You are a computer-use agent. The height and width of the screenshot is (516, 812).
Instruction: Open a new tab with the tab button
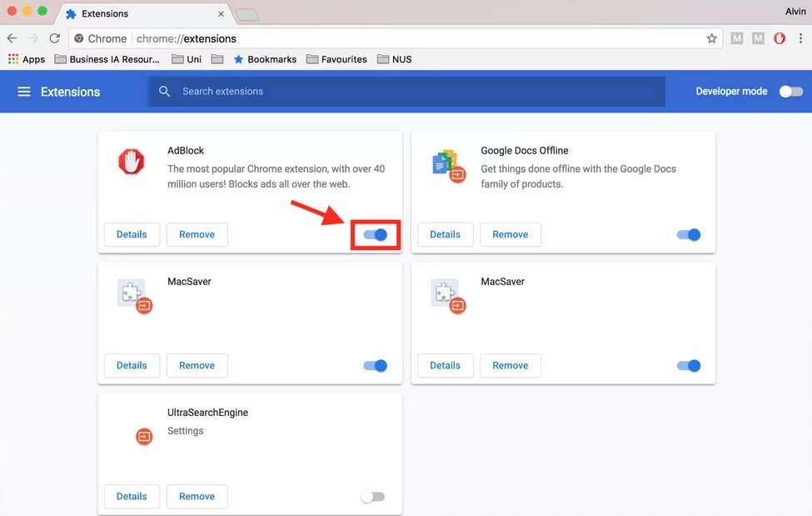pos(247,14)
